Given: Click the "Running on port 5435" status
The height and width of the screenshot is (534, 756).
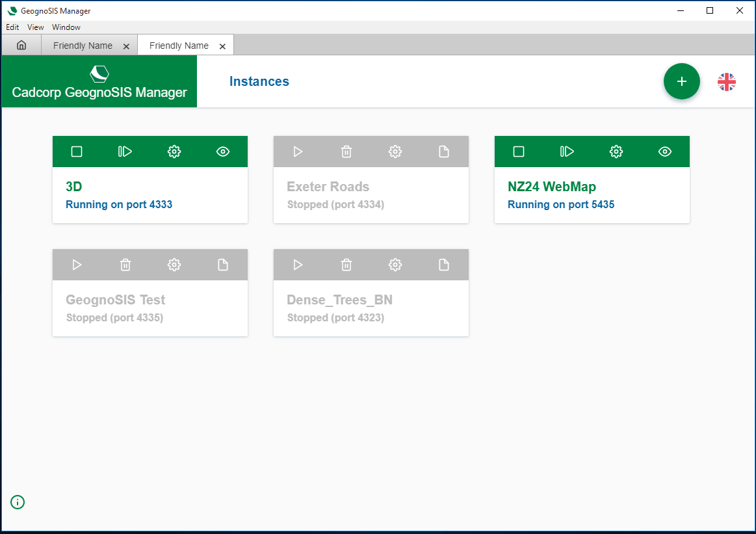Looking at the screenshot, I should click(561, 204).
